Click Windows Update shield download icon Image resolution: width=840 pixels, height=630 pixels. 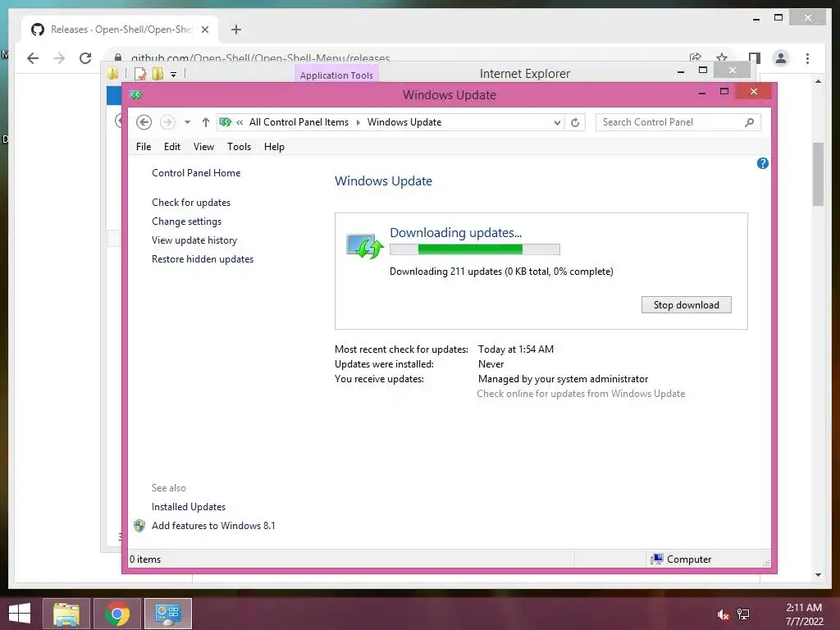[x=365, y=246]
